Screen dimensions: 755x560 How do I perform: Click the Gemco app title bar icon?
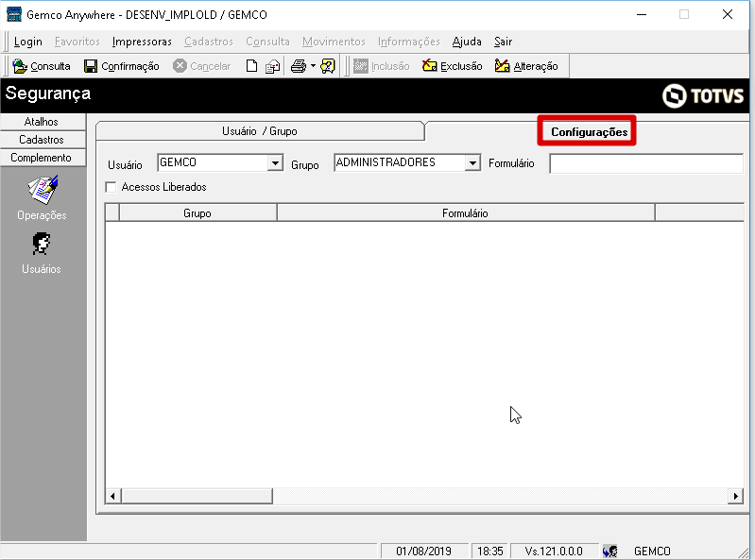(x=14, y=14)
